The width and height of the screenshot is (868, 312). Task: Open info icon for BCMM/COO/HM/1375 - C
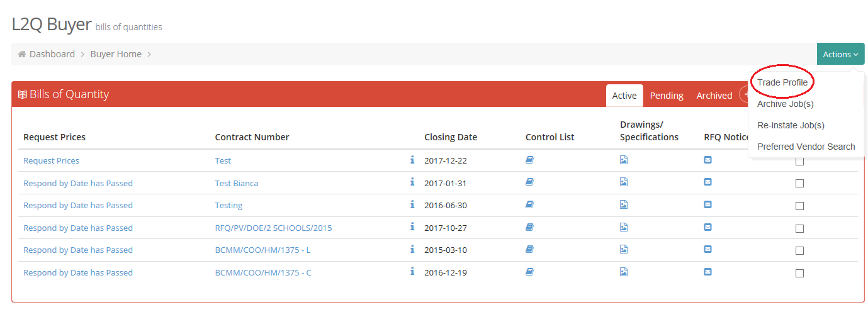click(x=412, y=271)
